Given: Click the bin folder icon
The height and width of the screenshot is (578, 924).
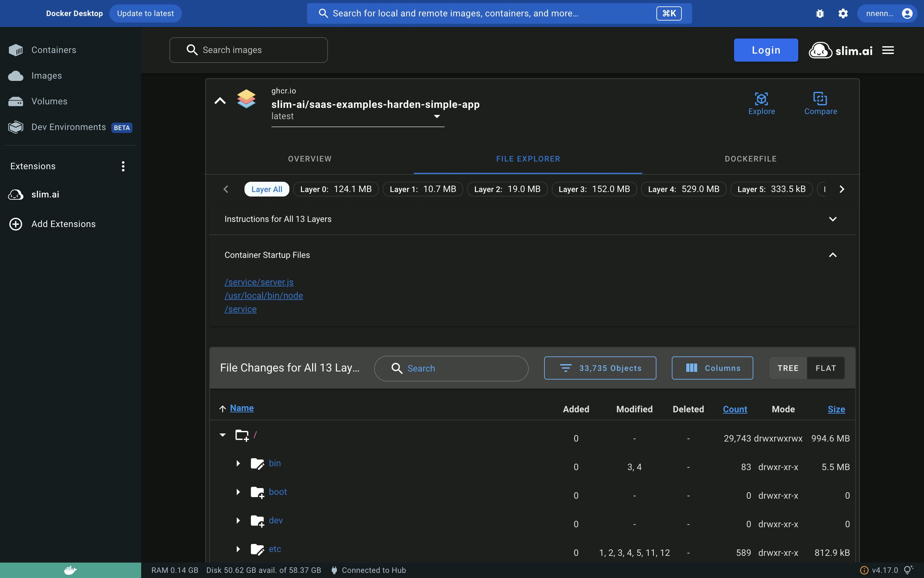Looking at the screenshot, I should tap(257, 464).
